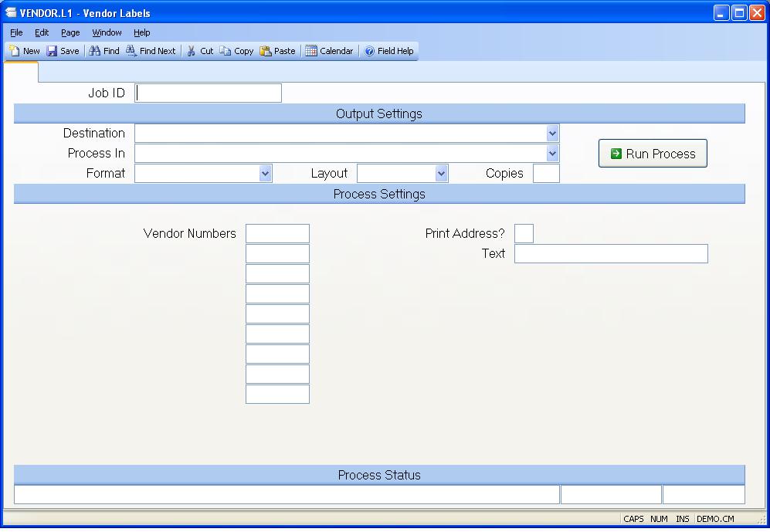The width and height of the screenshot is (770, 532).
Task: Click the Save disk icon
Action: (52, 51)
